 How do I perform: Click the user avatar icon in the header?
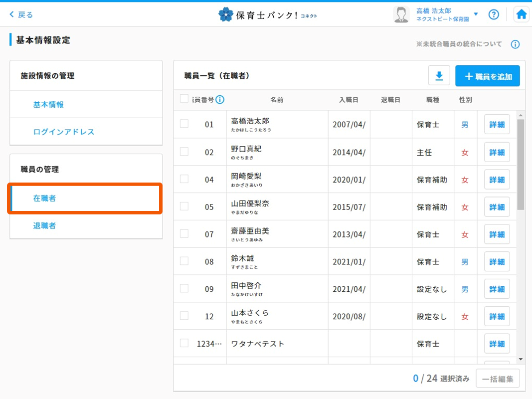[x=401, y=14]
